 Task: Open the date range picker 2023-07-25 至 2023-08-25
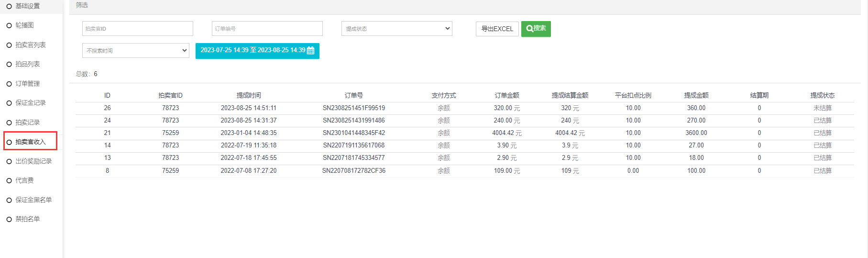[257, 51]
